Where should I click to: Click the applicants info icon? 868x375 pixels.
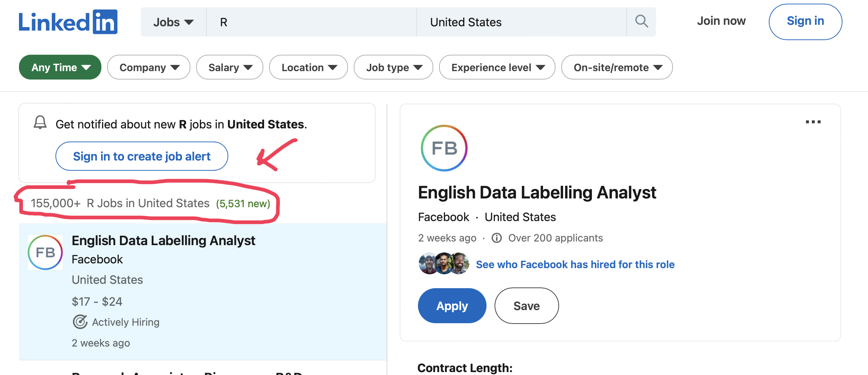pos(496,238)
